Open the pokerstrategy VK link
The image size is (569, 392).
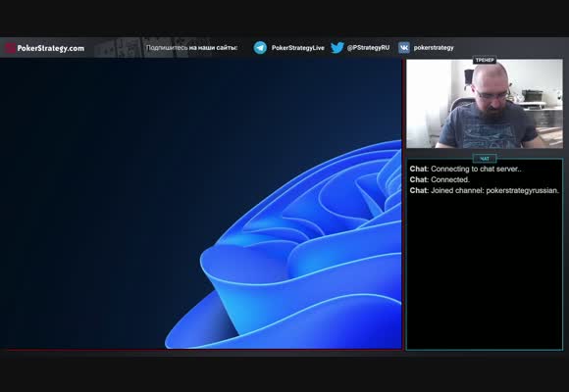click(x=434, y=48)
